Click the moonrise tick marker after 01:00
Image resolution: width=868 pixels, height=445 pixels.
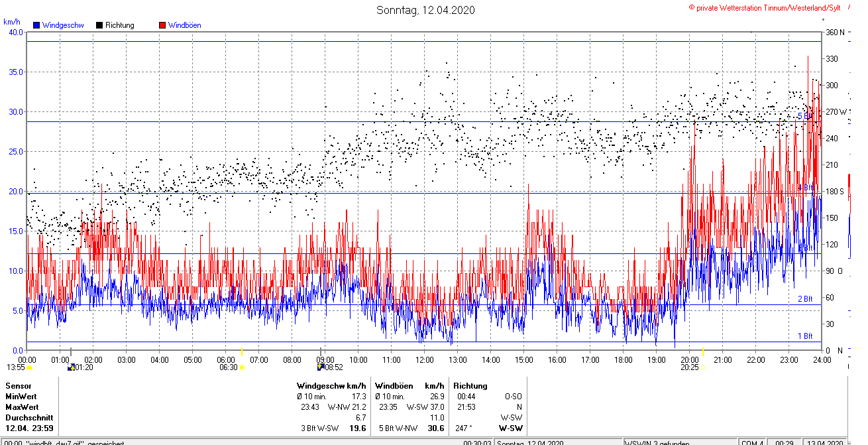tap(71, 351)
